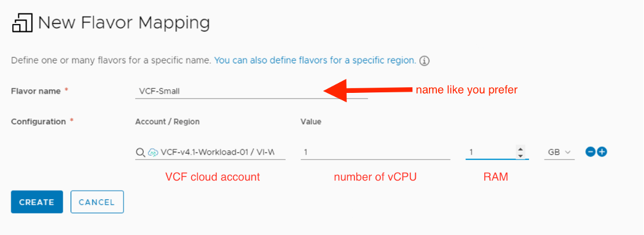Click the info icon beside the region link
644x235 pixels.
(x=425, y=62)
